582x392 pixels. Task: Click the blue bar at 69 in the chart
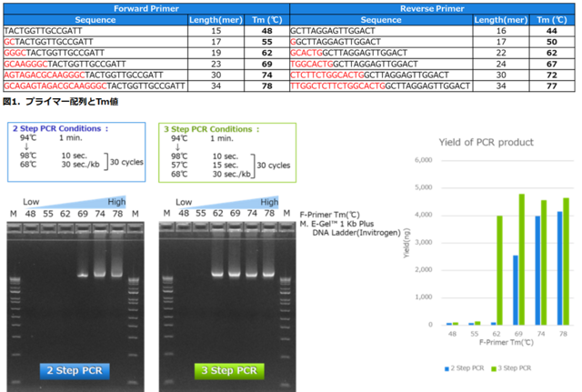[x=516, y=290]
